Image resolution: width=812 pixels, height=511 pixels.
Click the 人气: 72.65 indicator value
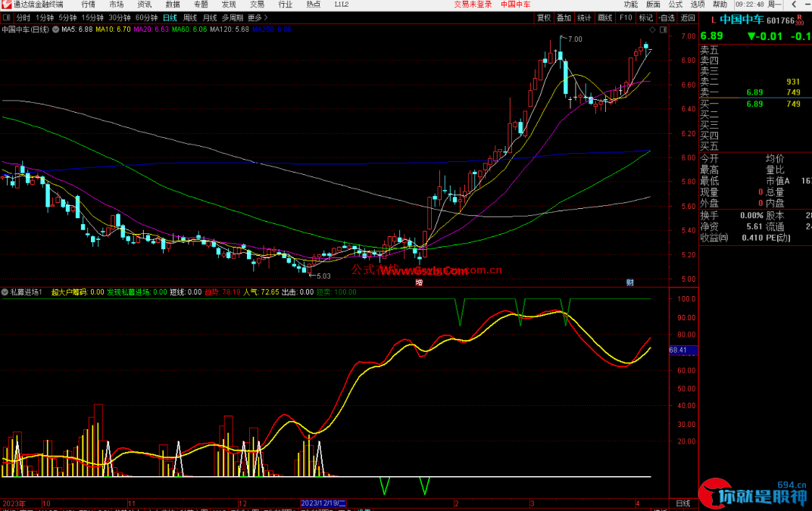261,292
